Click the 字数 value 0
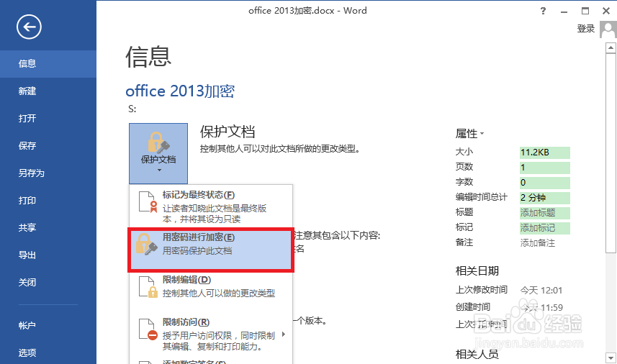 pyautogui.click(x=544, y=183)
